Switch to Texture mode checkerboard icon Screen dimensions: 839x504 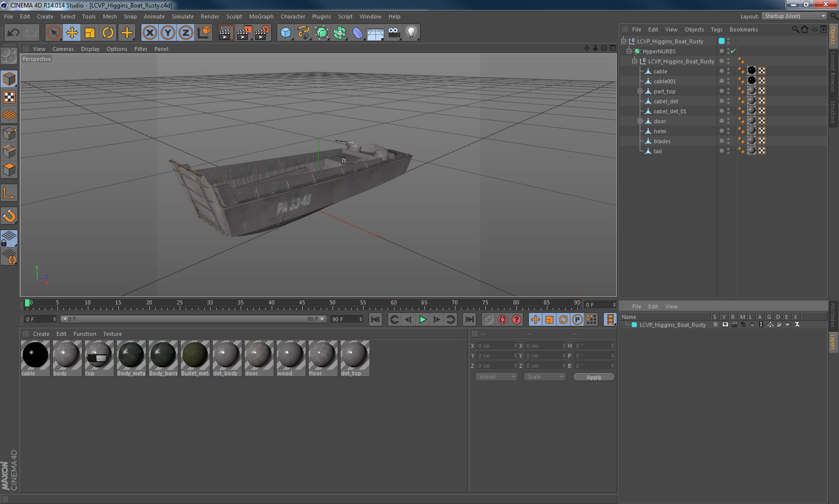click(9, 97)
